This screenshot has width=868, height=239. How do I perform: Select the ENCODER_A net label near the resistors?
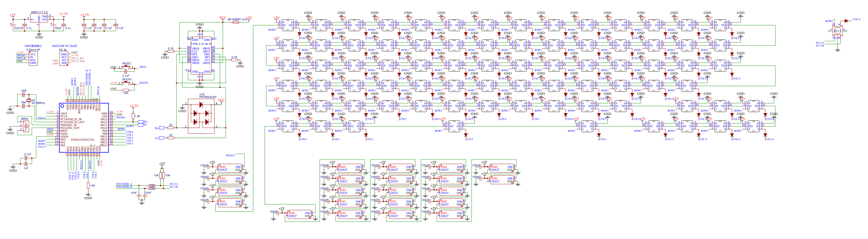[124, 184]
